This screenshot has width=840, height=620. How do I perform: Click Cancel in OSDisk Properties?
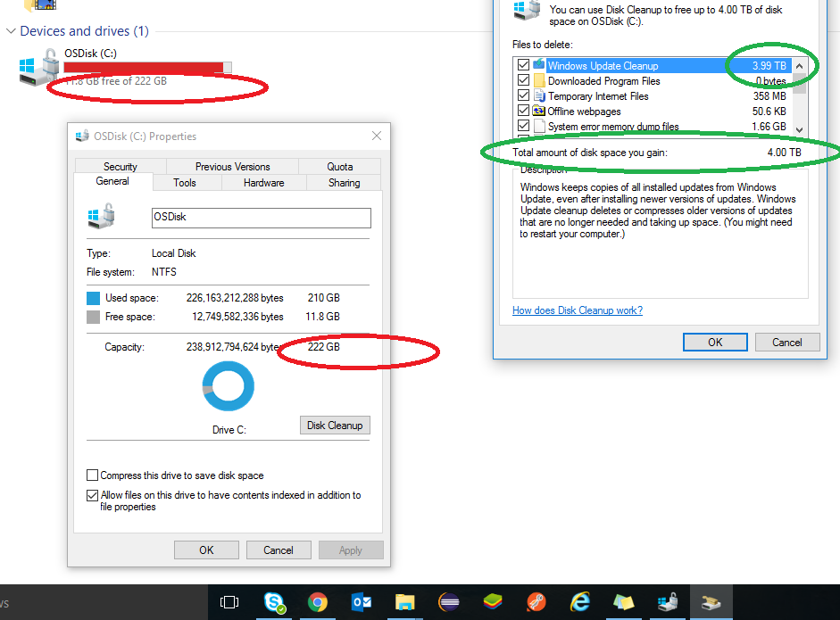(x=278, y=550)
